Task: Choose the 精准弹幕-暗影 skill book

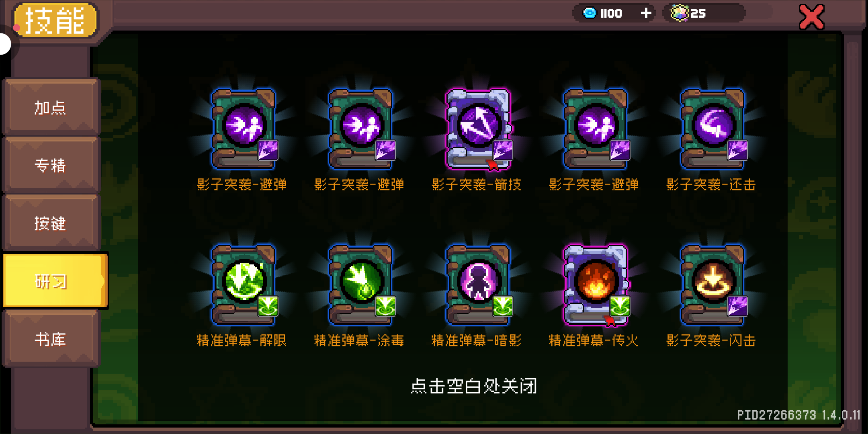Action: click(478, 285)
